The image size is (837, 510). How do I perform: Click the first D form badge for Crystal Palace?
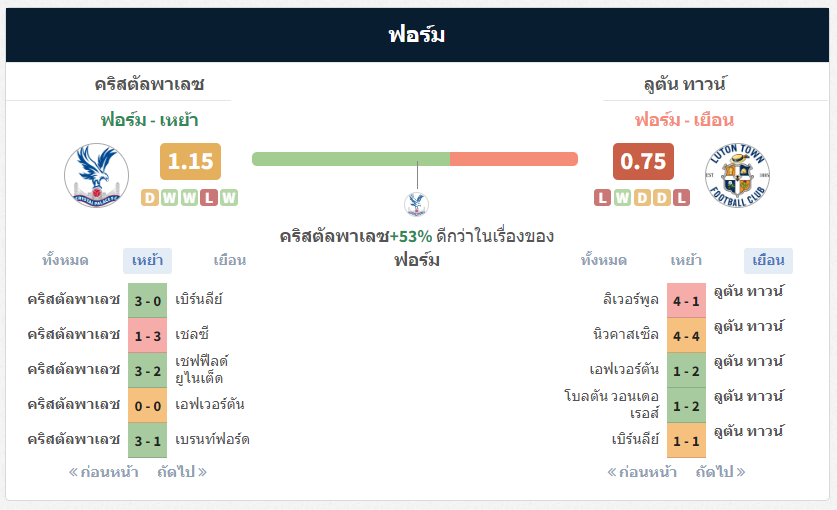(149, 198)
